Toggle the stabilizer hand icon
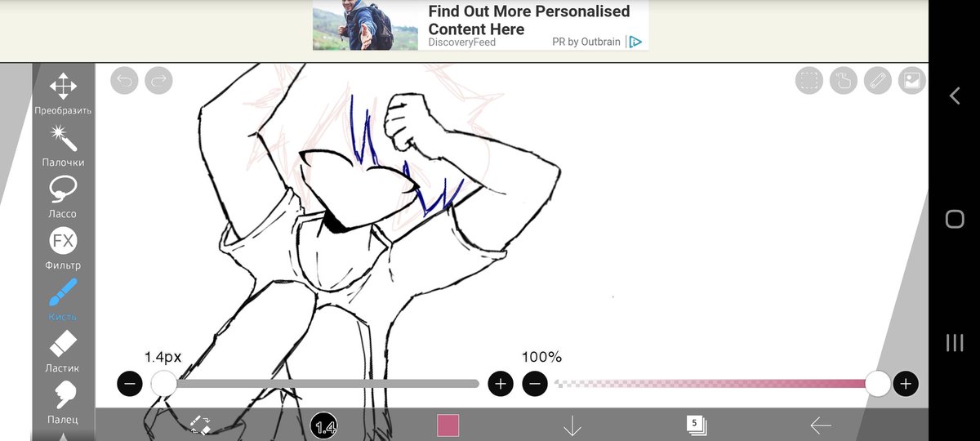 pyautogui.click(x=844, y=80)
